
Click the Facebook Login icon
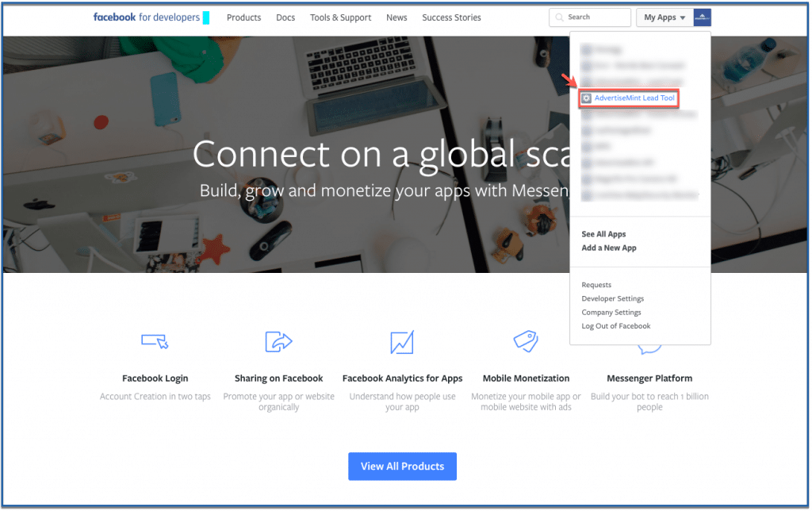tap(155, 341)
